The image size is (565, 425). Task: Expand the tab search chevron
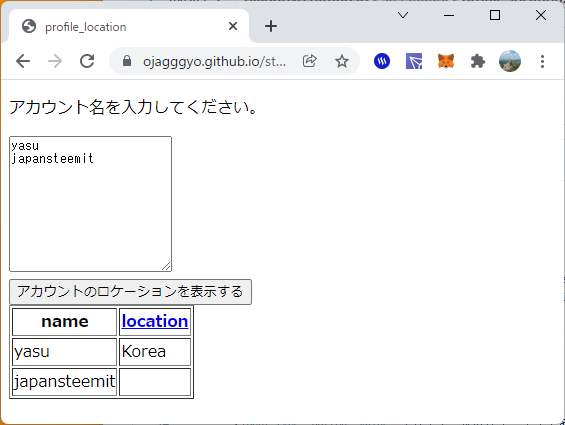coord(403,15)
